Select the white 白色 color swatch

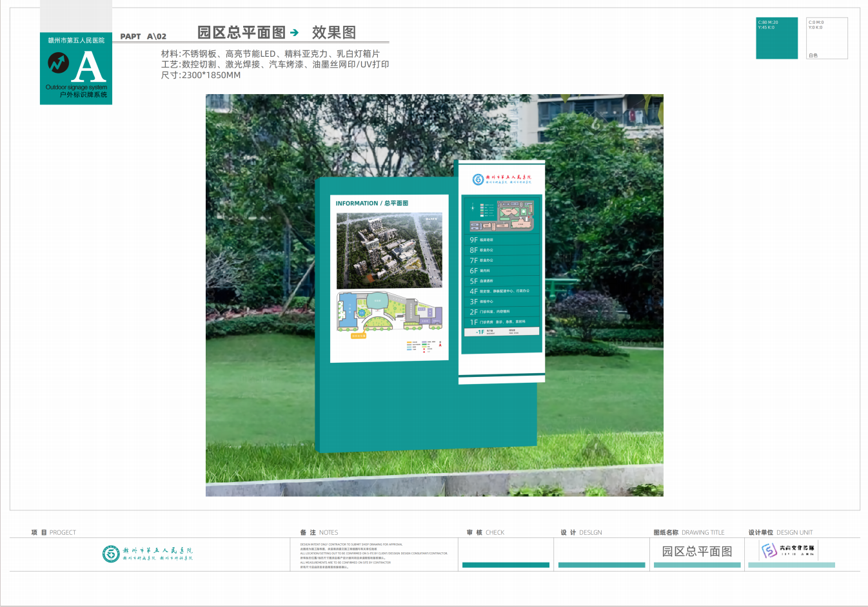tap(827, 38)
